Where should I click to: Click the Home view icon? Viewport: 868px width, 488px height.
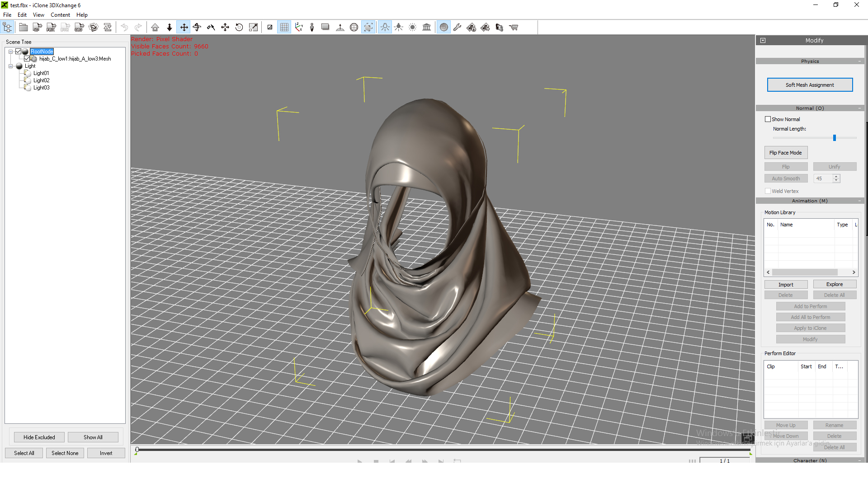coord(155,28)
